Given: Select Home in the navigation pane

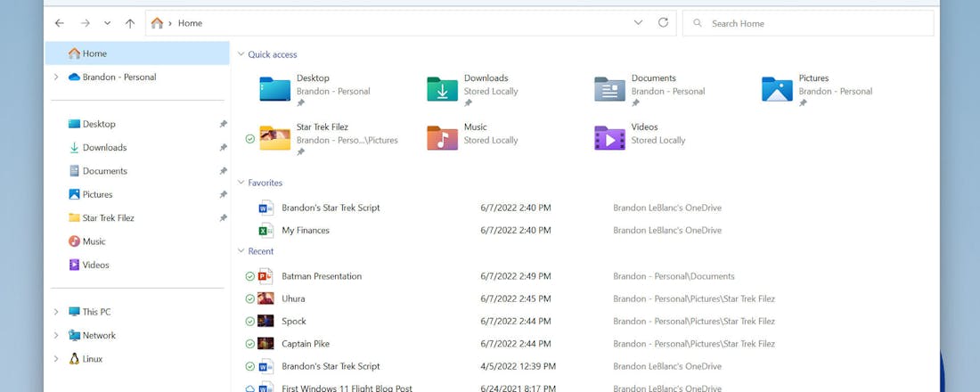Looking at the screenshot, I should coord(137,53).
